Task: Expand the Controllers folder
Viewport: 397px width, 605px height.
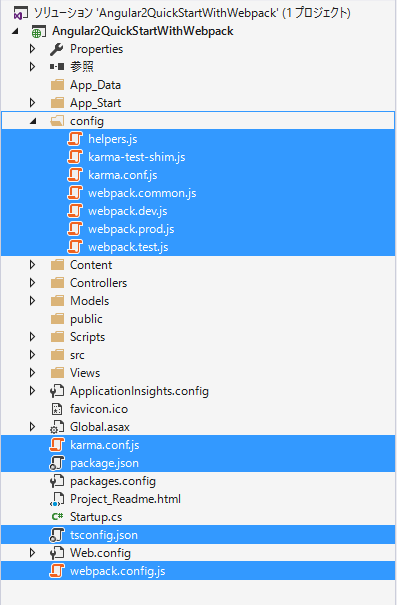Action: tap(33, 283)
